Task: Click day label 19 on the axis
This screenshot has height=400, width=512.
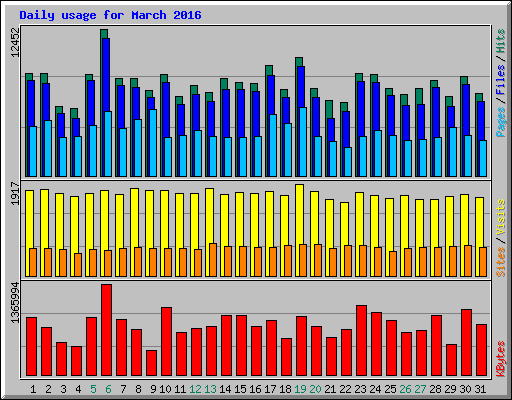Action: coord(300,389)
